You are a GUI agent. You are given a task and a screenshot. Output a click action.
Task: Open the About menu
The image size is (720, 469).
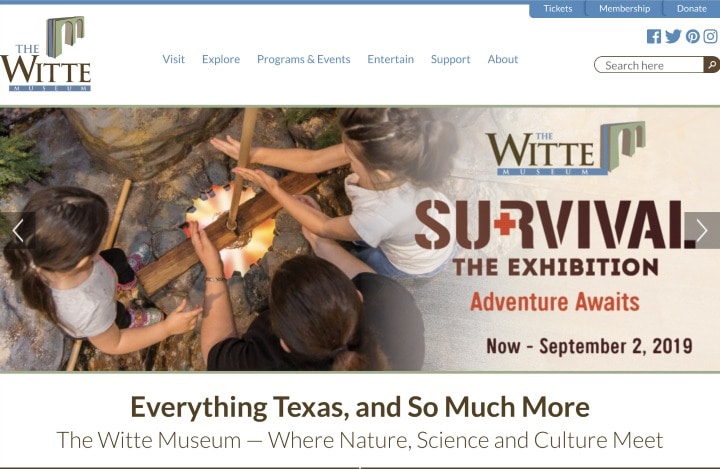coord(503,59)
